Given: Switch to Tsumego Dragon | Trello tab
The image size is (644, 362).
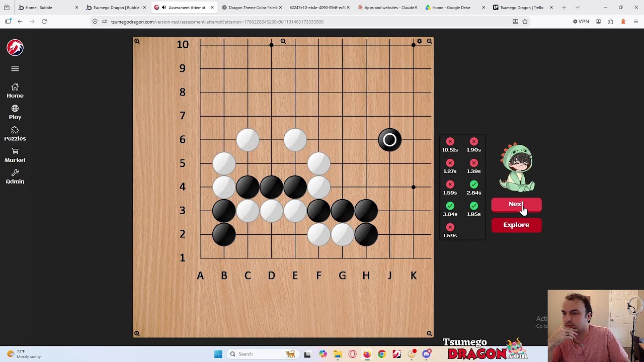Looking at the screenshot, I should pos(522,8).
